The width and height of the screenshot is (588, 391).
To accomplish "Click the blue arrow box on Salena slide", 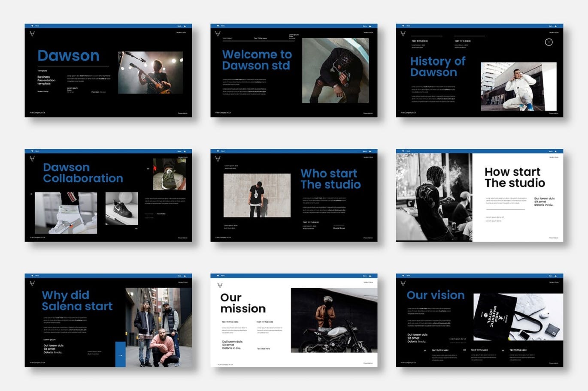I will coord(120,355).
